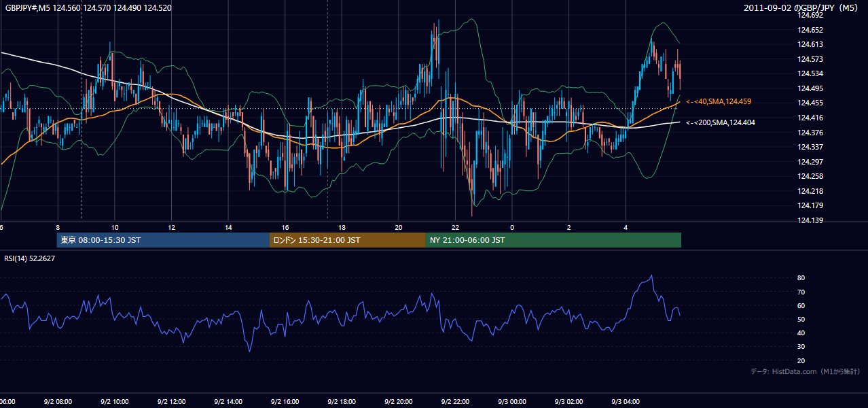This screenshot has height=408, width=868.
Task: Click price axis label 124.416
Action: 810,118
